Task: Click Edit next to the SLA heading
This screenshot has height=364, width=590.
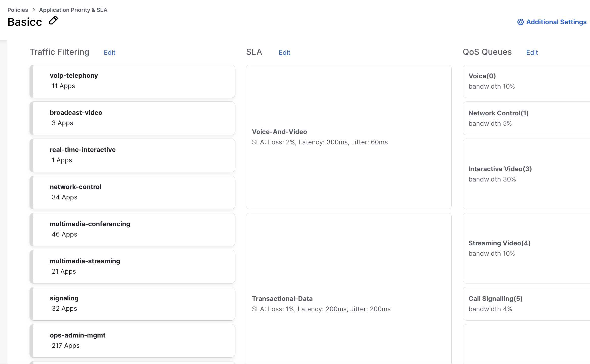Action: click(284, 53)
